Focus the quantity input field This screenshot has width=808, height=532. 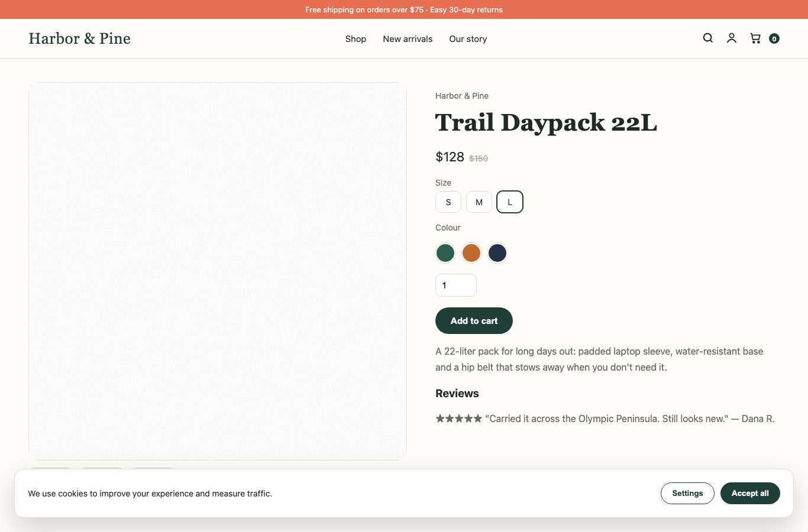(456, 286)
